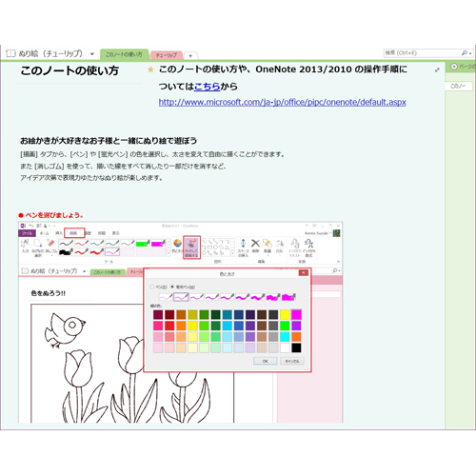476x476 pixels.
Task: Switch to the このノートの使い方 section tab
Action: tap(124, 54)
